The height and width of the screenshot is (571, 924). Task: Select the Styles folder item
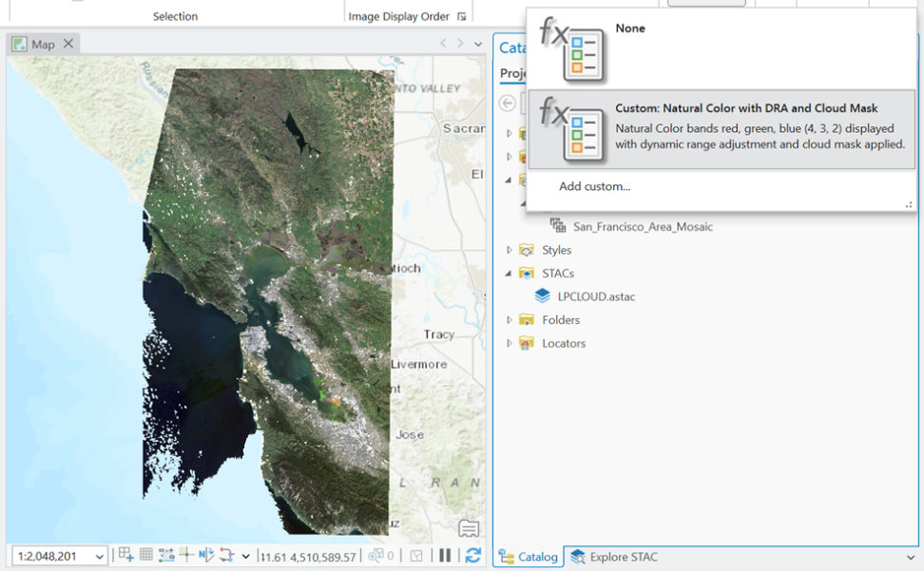point(556,250)
